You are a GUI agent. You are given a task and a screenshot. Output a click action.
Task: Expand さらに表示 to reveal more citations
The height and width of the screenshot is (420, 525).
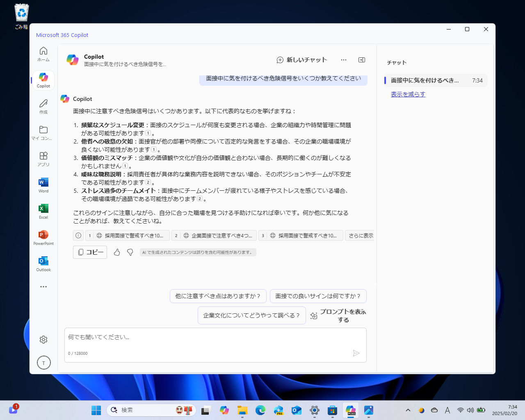point(360,235)
